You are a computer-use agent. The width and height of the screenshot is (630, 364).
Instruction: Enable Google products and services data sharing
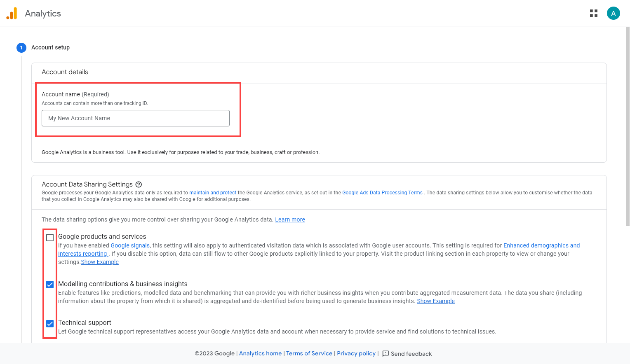coord(50,237)
